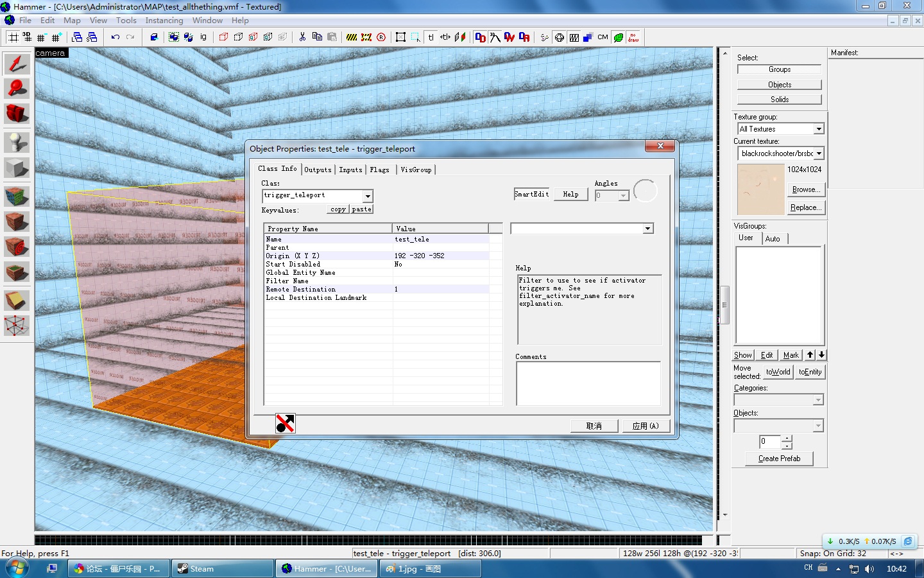Select the Selection tool in left toolbar
The image size is (924, 578).
point(17,64)
